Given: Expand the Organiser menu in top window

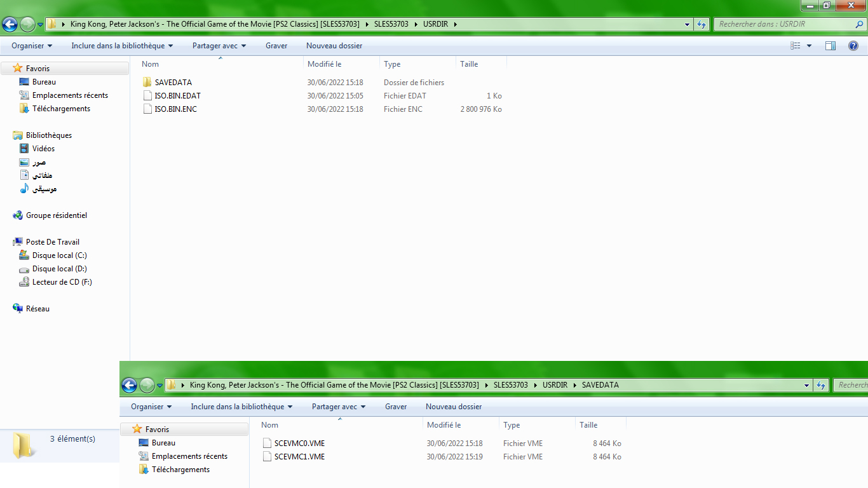Looking at the screenshot, I should pyautogui.click(x=32, y=46).
